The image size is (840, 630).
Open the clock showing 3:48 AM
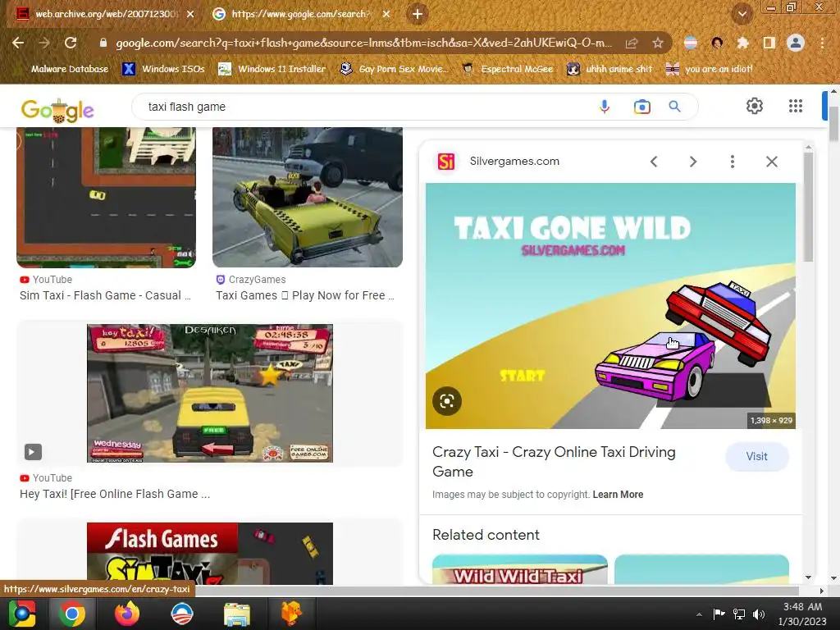(x=802, y=614)
